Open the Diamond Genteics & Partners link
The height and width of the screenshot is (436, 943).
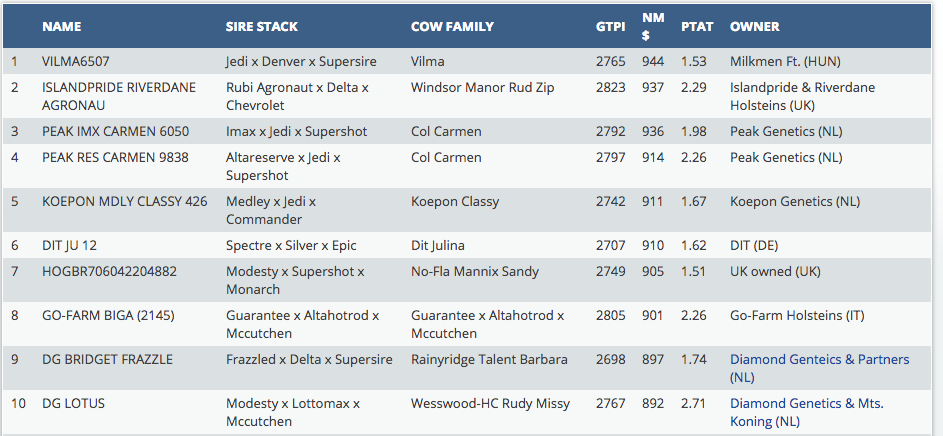(819, 360)
